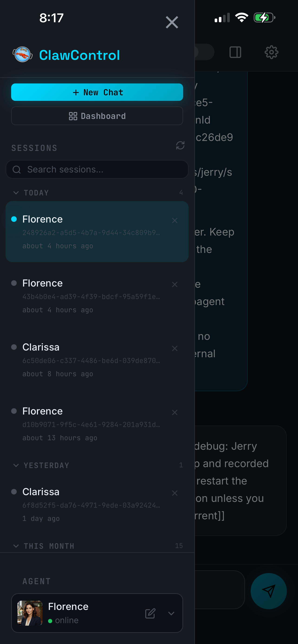
Task: Click the split-view panel icon
Action: (235, 52)
